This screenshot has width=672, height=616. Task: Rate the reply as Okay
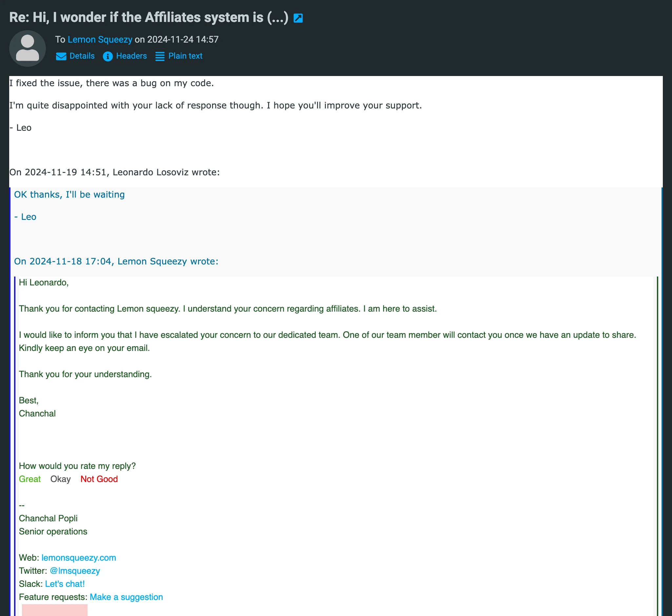(x=60, y=479)
